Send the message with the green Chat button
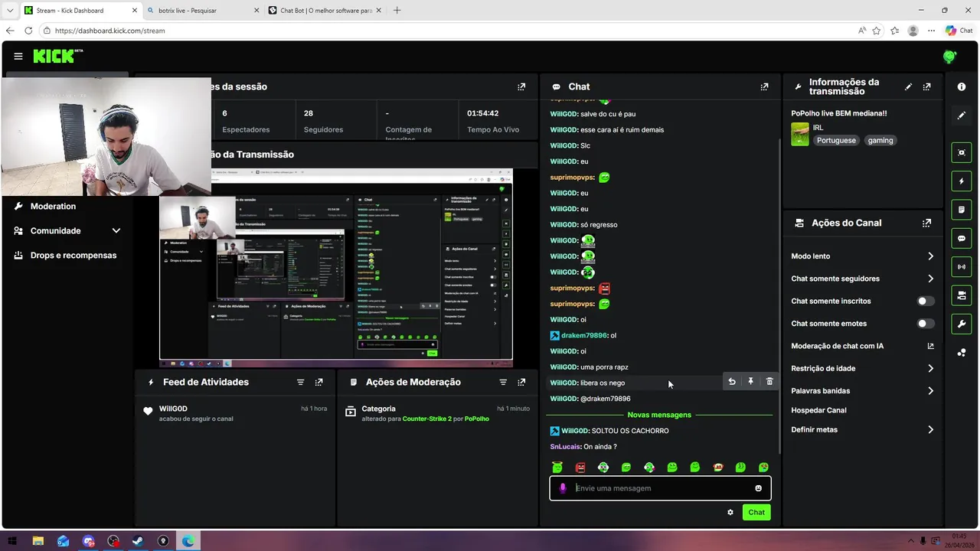The height and width of the screenshot is (551, 980). click(x=756, y=513)
